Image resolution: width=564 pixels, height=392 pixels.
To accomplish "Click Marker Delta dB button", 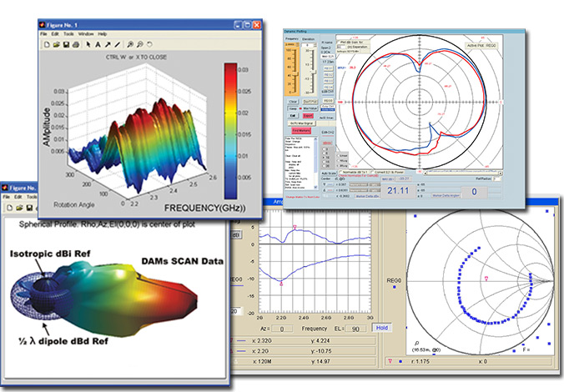I will [x=368, y=196].
